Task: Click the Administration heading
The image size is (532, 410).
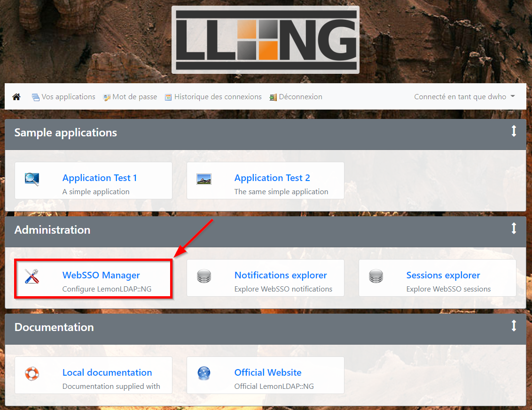Action: pos(52,230)
